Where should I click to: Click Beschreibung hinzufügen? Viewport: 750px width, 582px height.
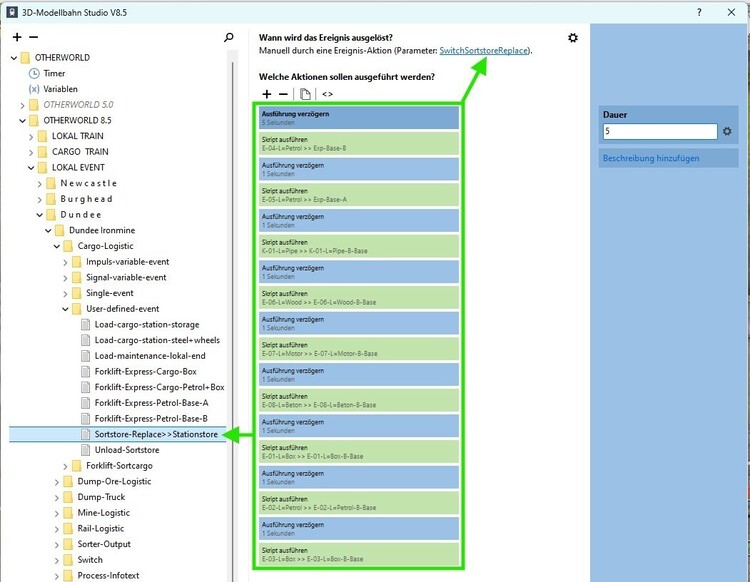click(650, 158)
